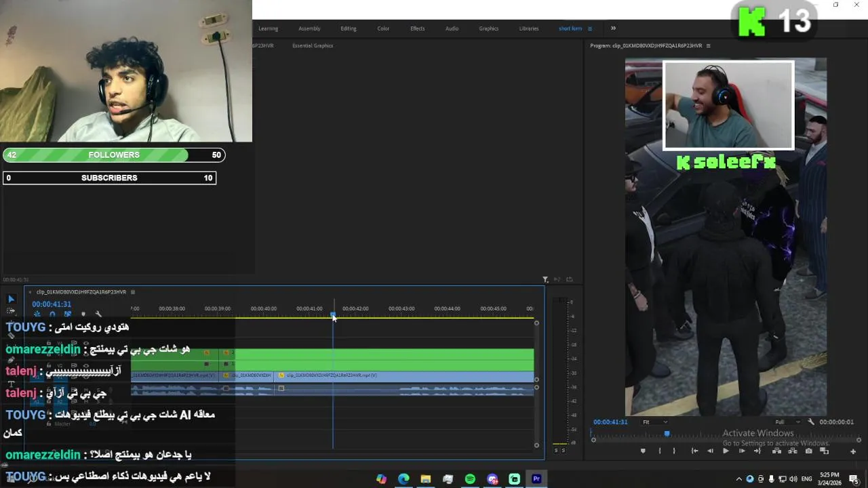868x488 pixels.
Task: Go to Out point in Program monitor
Action: (x=757, y=451)
